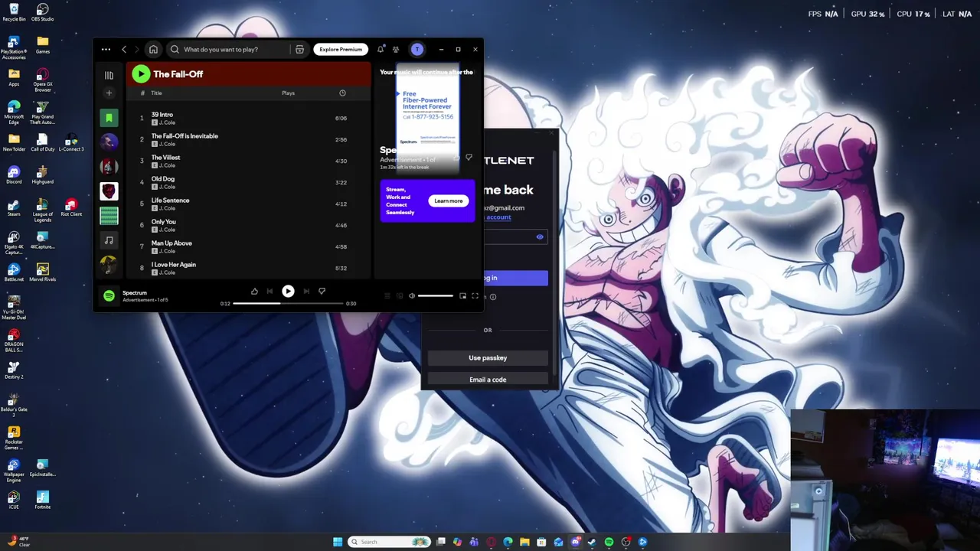Open the Windows Start menu

click(338, 542)
